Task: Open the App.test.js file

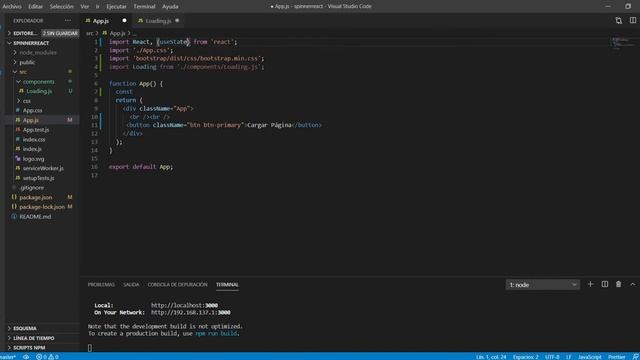Action: pos(36,130)
